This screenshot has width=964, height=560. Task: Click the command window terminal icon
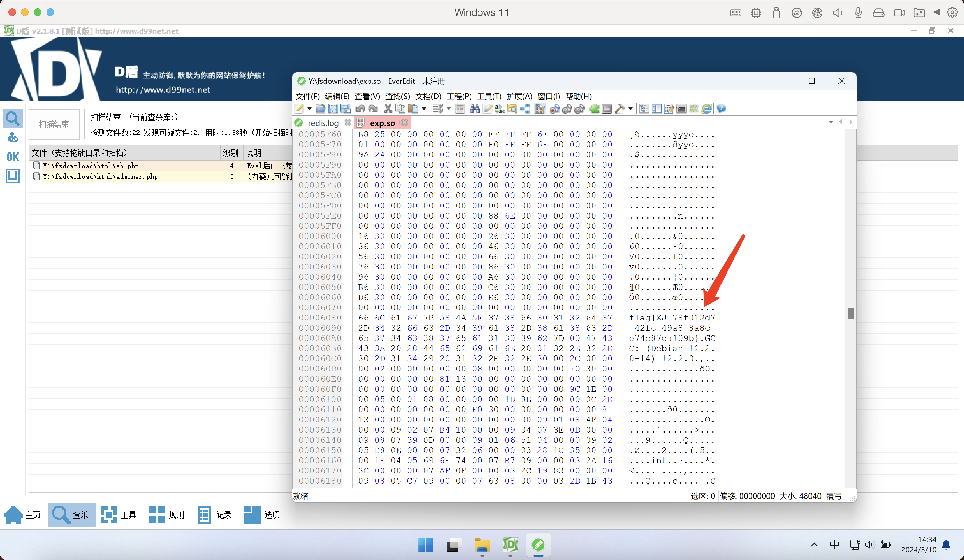(x=681, y=109)
